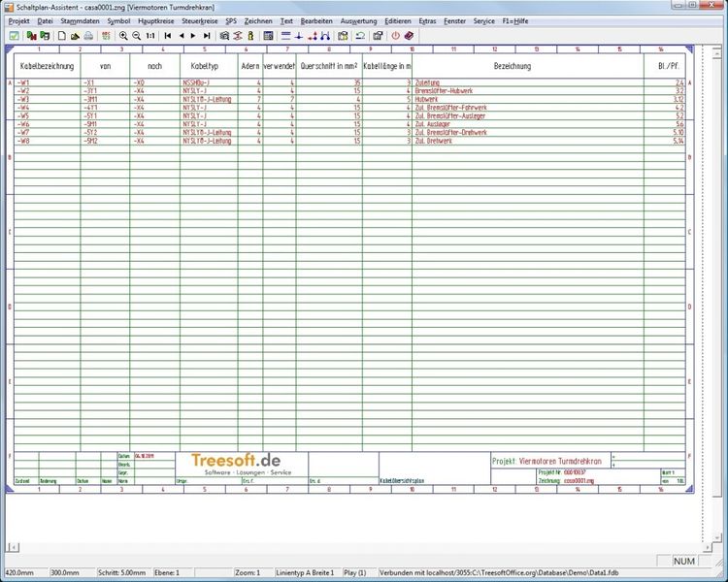Jump to the last page arrow

click(x=208, y=35)
